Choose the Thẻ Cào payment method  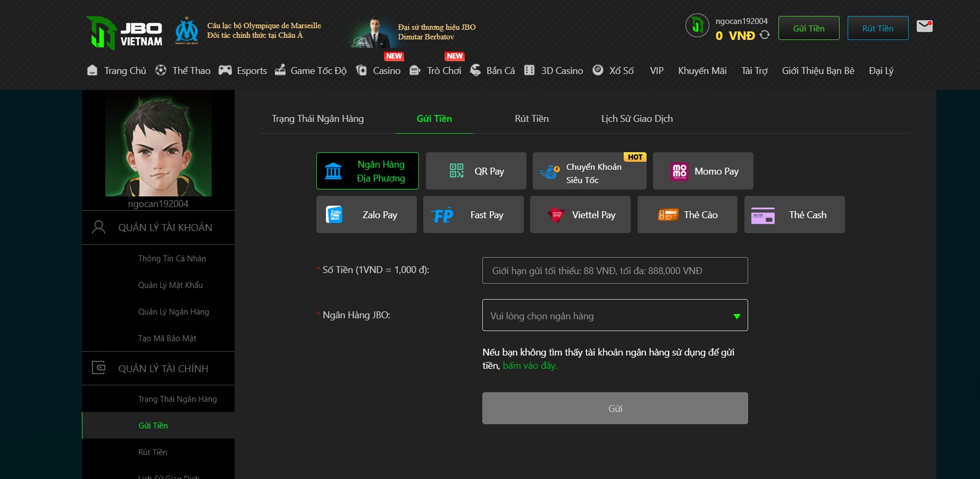point(688,214)
